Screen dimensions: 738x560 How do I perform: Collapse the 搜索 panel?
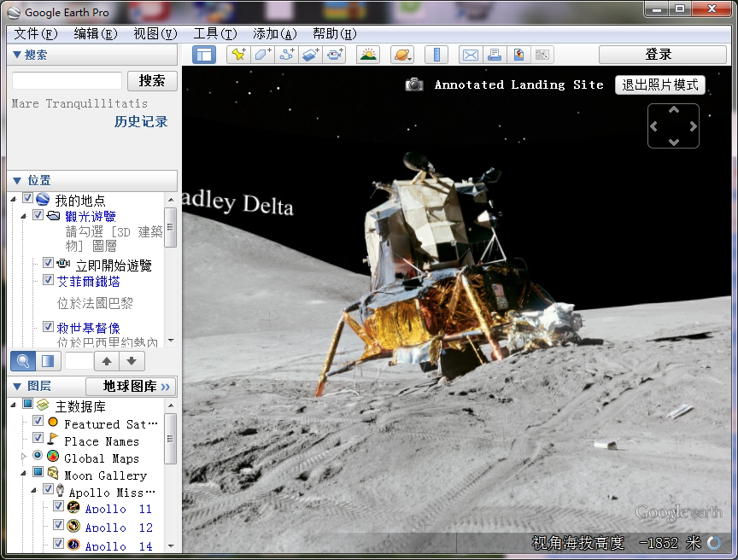(x=17, y=55)
